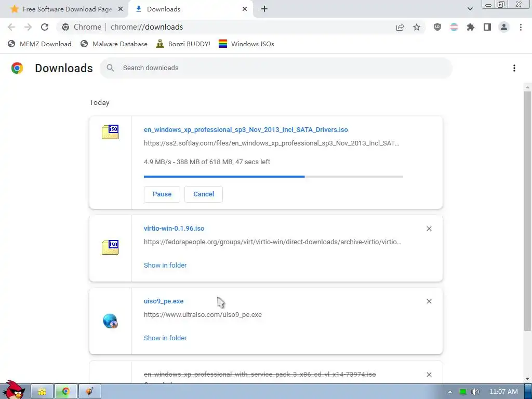This screenshot has width=532, height=399.
Task: Open virtio-win-0.1.96.iso file link
Action: pyautogui.click(x=174, y=229)
